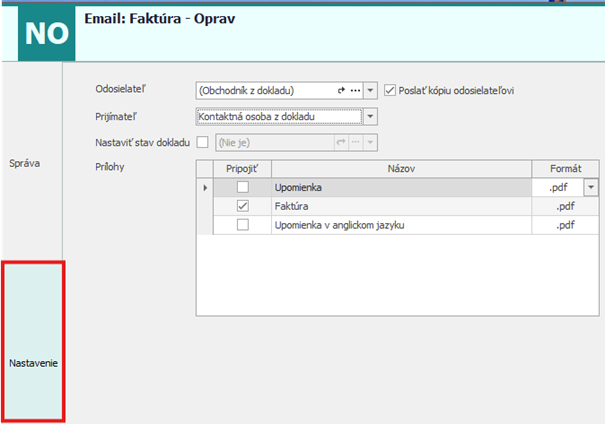The width and height of the screenshot is (605, 424).
Task: Check Pripojiť for Upomienka v anglickom jazyku
Action: click(x=241, y=225)
